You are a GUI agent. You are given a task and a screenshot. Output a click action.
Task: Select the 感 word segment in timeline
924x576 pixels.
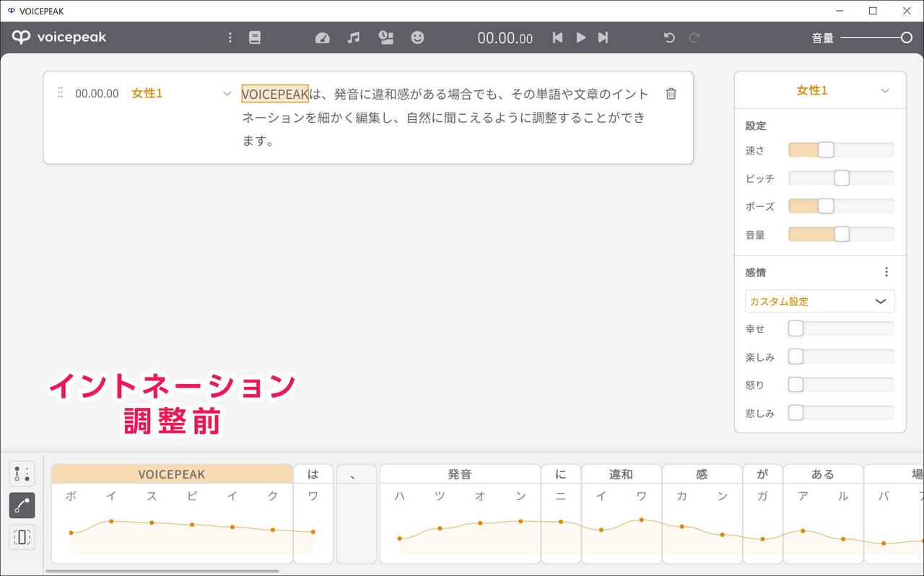point(702,474)
